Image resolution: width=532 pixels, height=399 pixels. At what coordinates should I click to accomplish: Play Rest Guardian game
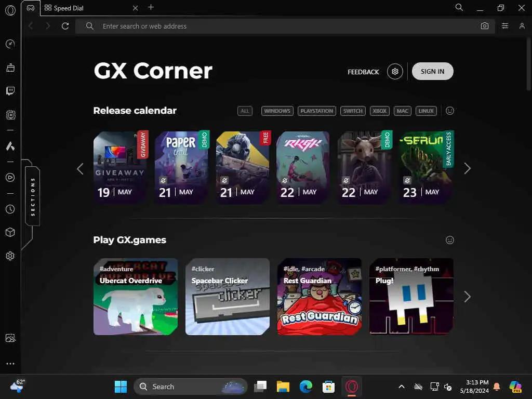click(320, 297)
